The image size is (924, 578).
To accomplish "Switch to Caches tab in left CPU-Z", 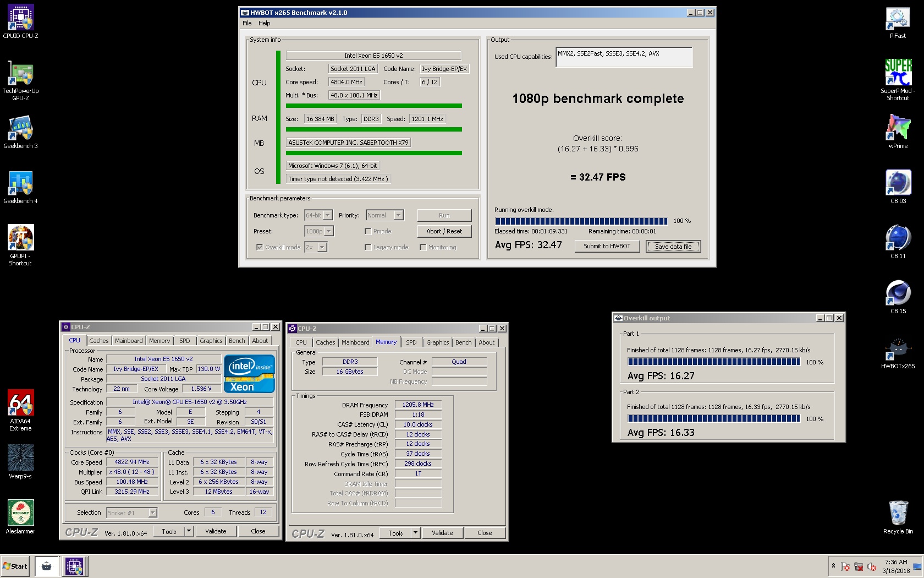I will point(99,341).
